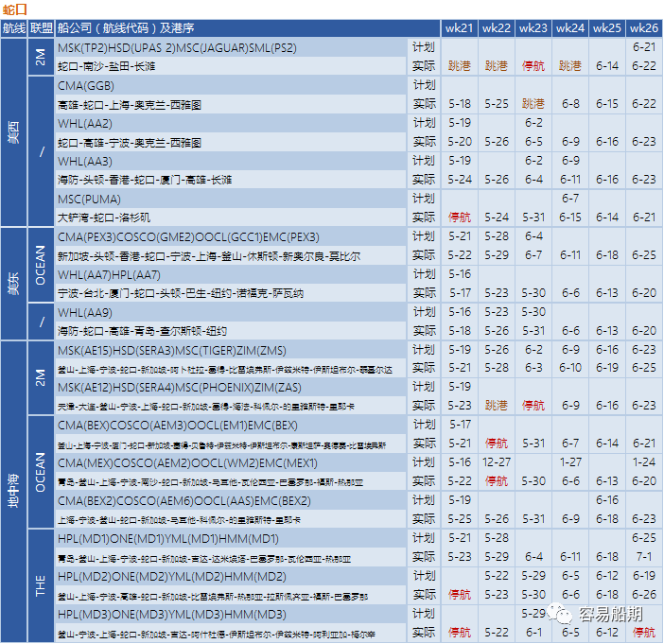Click the 大铲湾-蛇口-洛杉矶 port sequence

[104, 218]
